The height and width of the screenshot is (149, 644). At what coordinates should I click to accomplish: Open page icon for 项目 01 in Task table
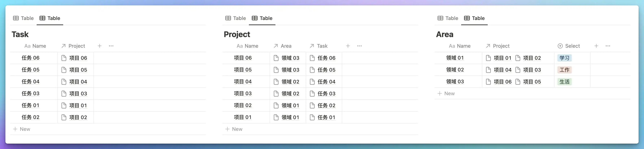[x=64, y=105]
